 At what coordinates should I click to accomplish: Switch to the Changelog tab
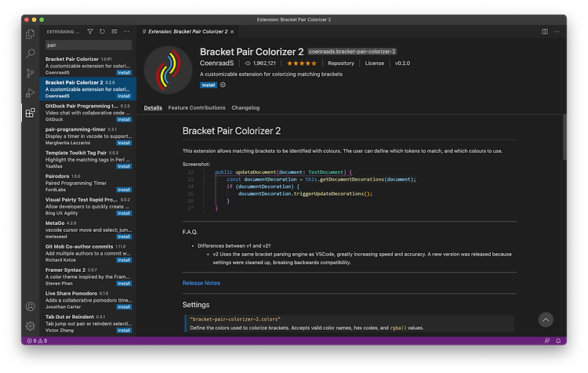pyautogui.click(x=245, y=107)
